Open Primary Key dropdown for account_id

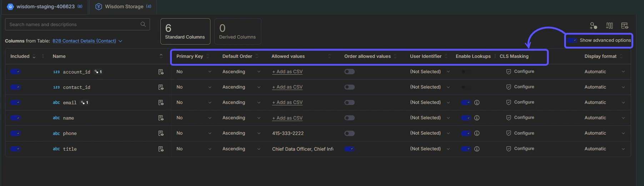coord(194,72)
